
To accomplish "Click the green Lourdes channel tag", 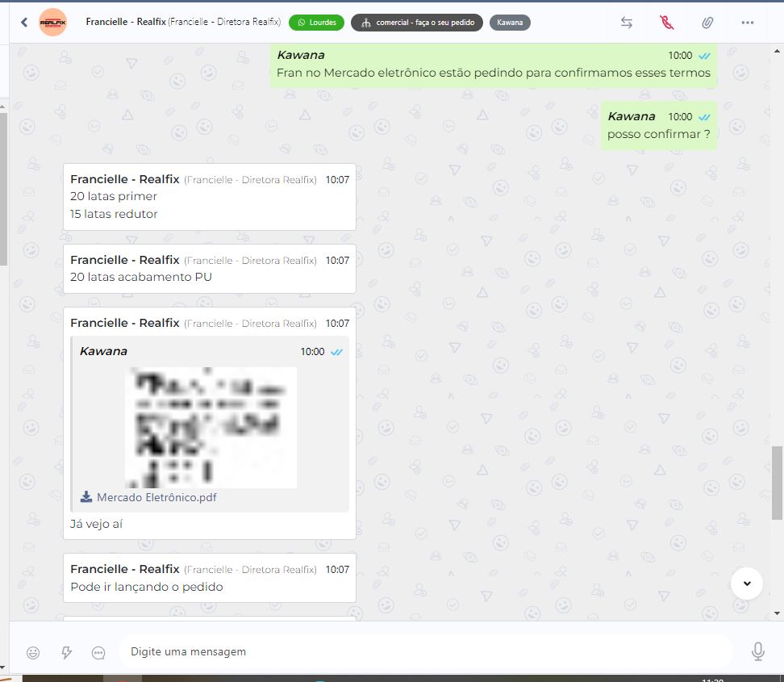I will point(317,23).
